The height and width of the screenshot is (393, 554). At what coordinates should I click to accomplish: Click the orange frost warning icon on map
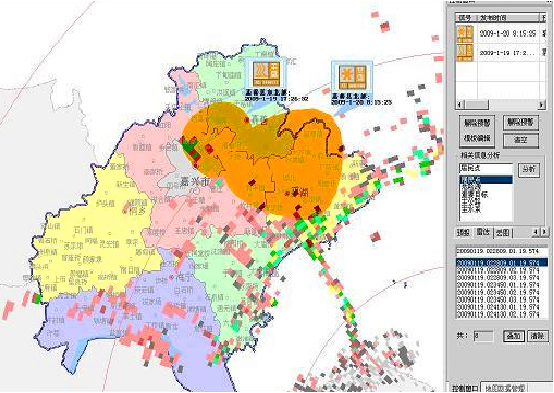[x=352, y=77]
